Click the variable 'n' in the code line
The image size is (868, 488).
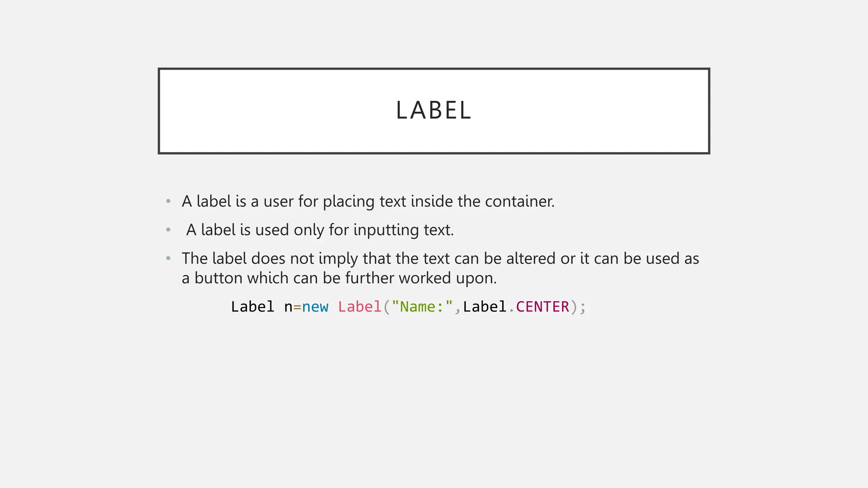click(288, 307)
